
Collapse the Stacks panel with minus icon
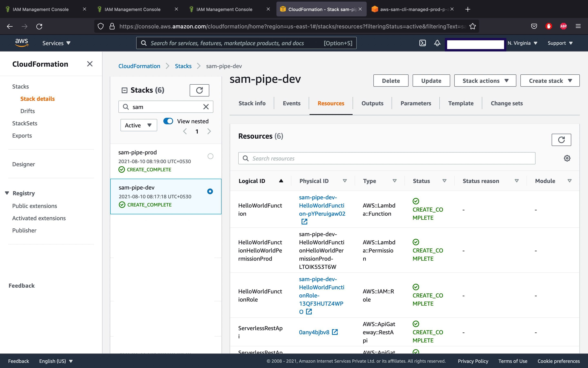coord(124,90)
